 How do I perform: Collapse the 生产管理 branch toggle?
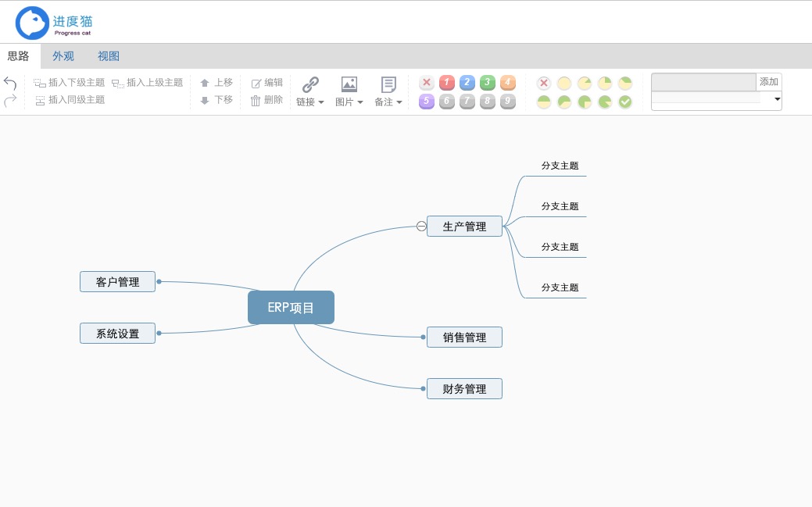[x=421, y=227]
